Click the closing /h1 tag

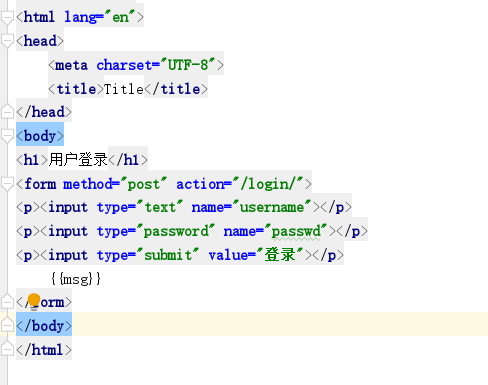click(128, 160)
